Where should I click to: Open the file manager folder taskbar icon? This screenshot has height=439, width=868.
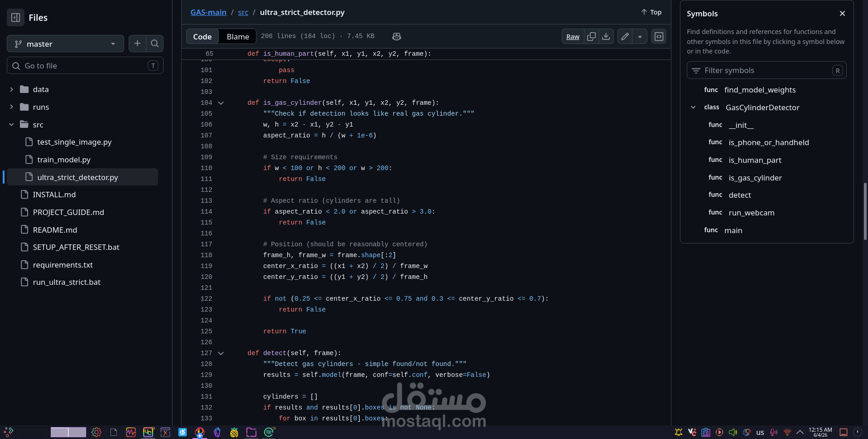coord(251,432)
